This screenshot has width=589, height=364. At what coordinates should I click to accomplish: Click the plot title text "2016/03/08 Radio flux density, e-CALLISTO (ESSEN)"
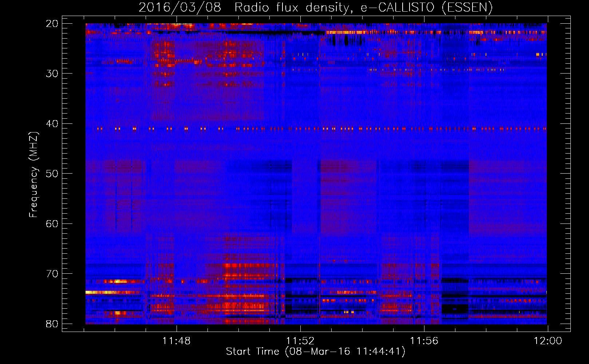(316, 7)
